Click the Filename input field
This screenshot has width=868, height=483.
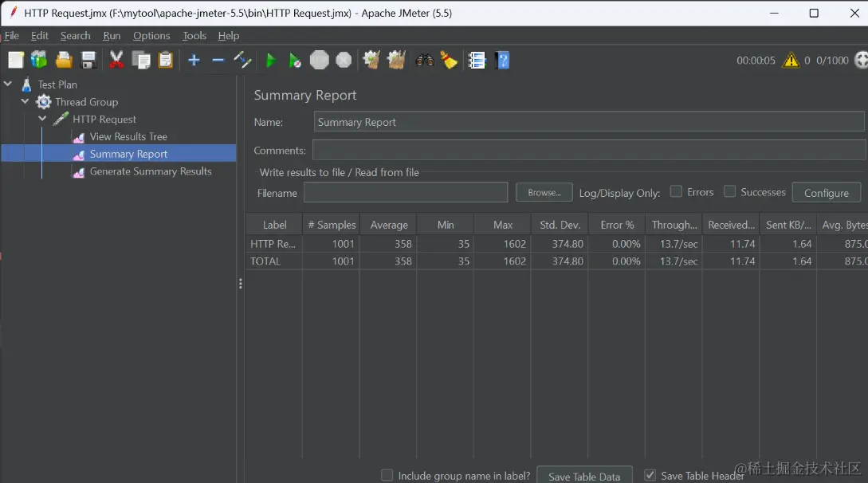tap(406, 193)
